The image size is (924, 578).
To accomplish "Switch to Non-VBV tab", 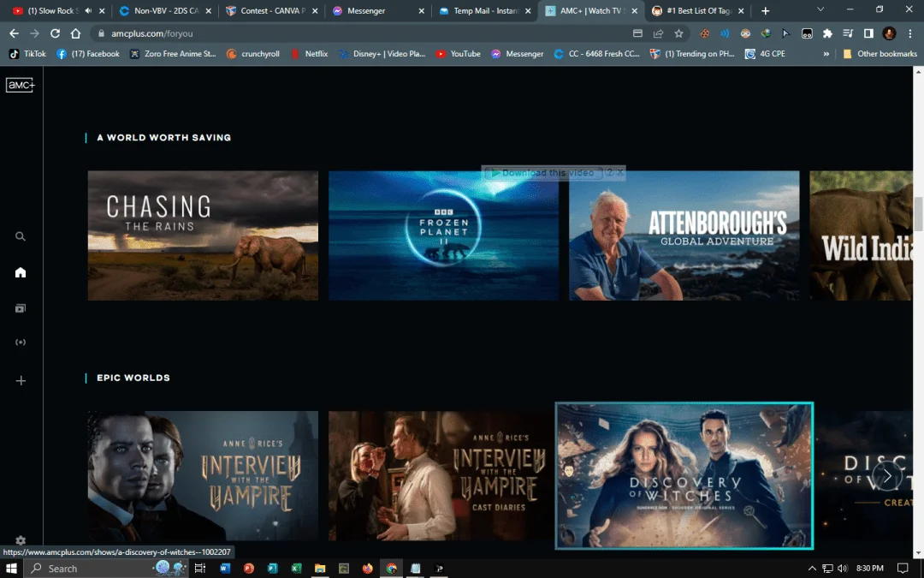I will coord(164,10).
